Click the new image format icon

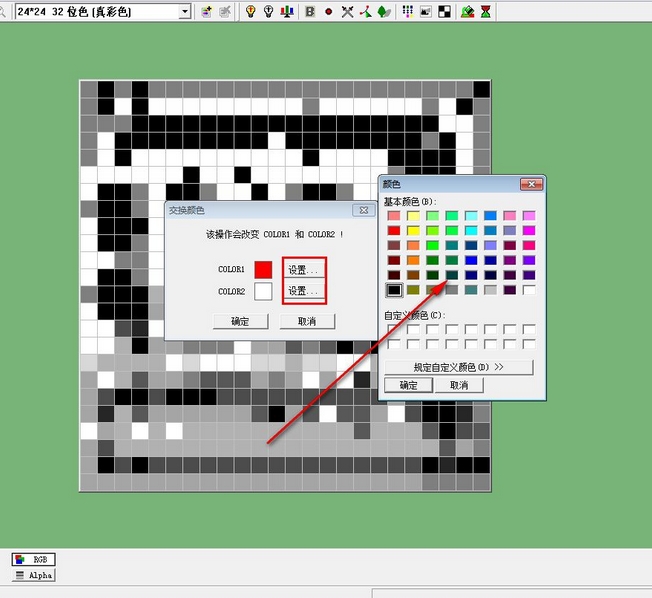point(206,12)
